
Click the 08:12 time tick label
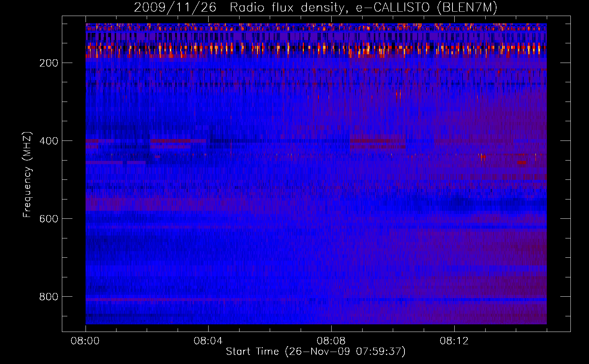[x=454, y=341]
